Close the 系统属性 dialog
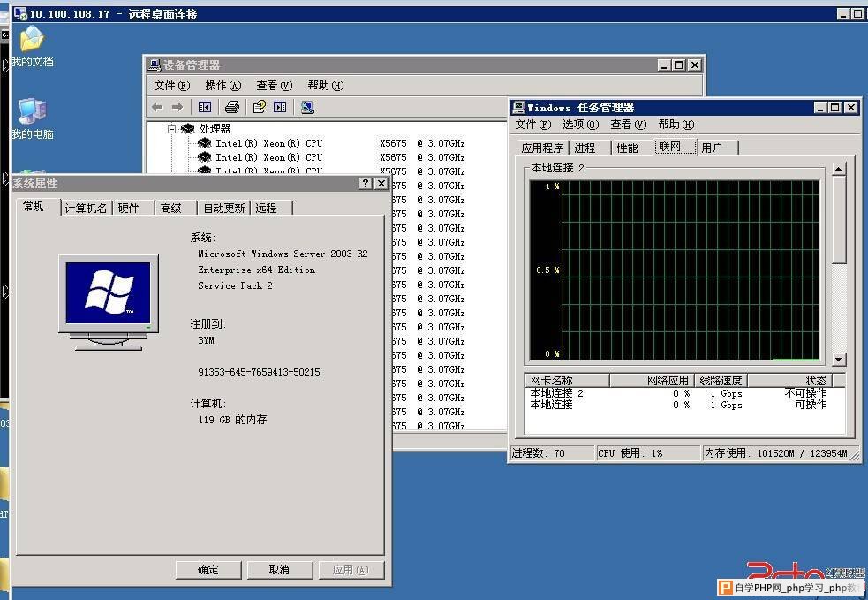This screenshot has height=600, width=868. pyautogui.click(x=381, y=184)
